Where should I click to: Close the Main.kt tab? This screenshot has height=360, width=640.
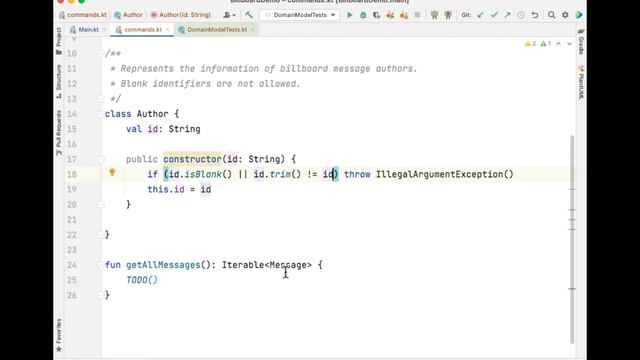104,30
